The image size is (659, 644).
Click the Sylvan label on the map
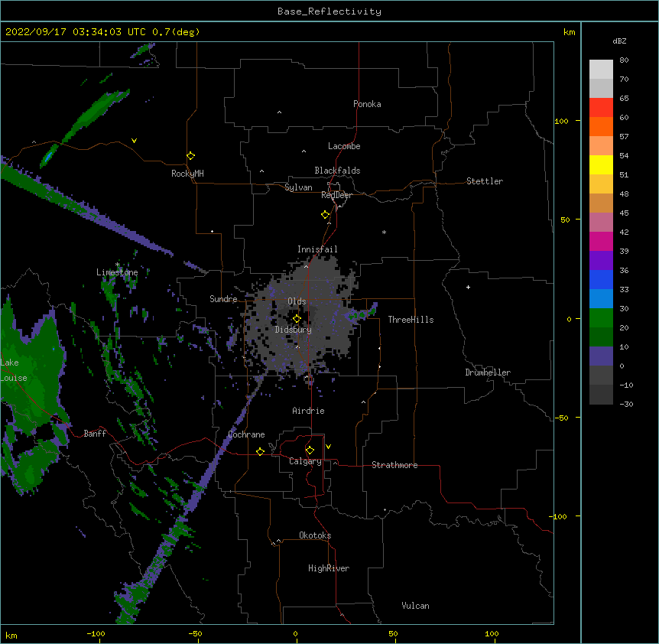pos(298,187)
